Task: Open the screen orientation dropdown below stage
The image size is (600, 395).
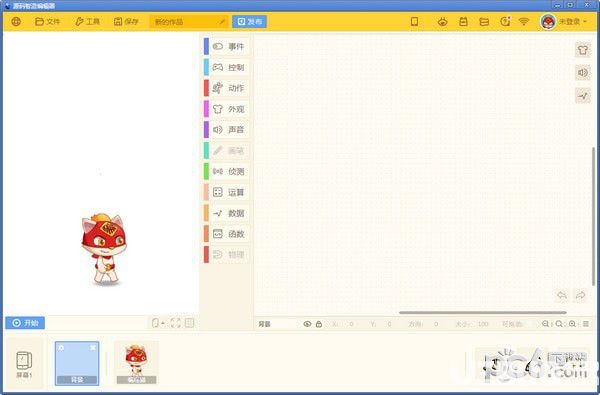Action: point(158,323)
